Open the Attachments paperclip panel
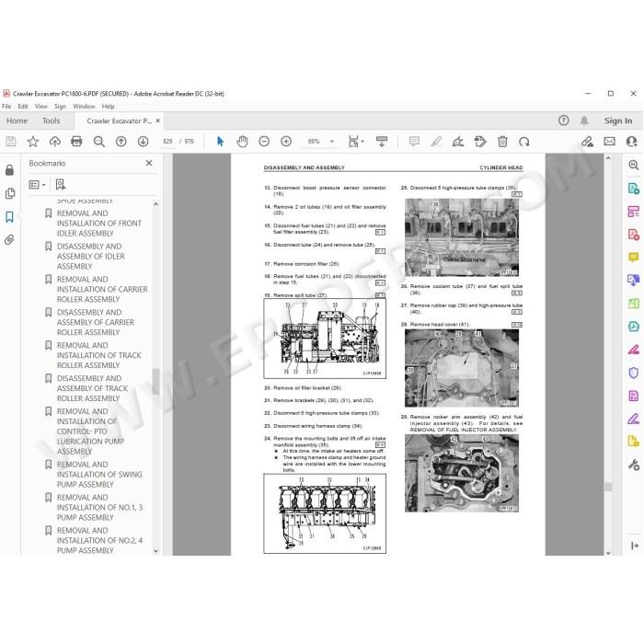The height and width of the screenshot is (644, 644). [x=9, y=240]
